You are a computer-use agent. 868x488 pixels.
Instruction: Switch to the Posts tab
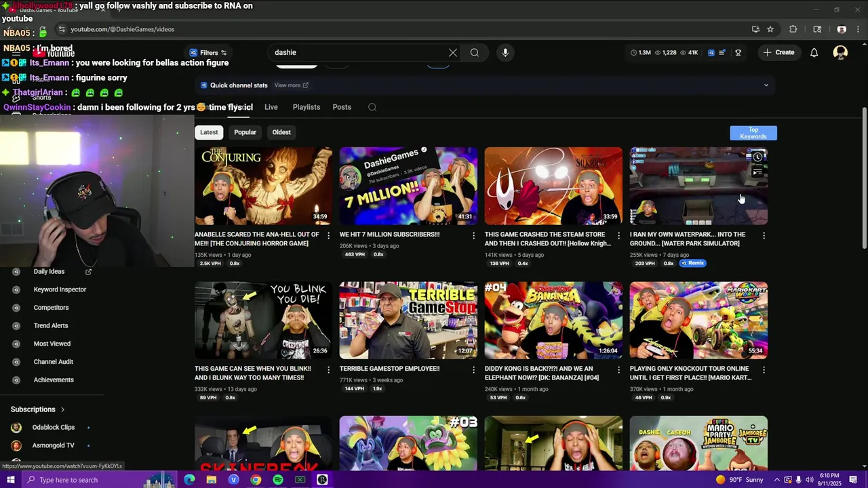pyautogui.click(x=342, y=107)
